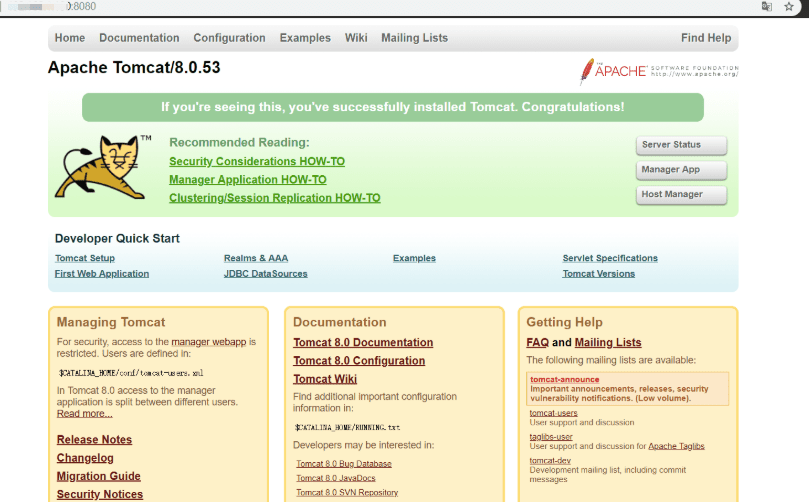Bookmark this page with the star icon
This screenshot has width=809, height=502.
pyautogui.click(x=789, y=7)
